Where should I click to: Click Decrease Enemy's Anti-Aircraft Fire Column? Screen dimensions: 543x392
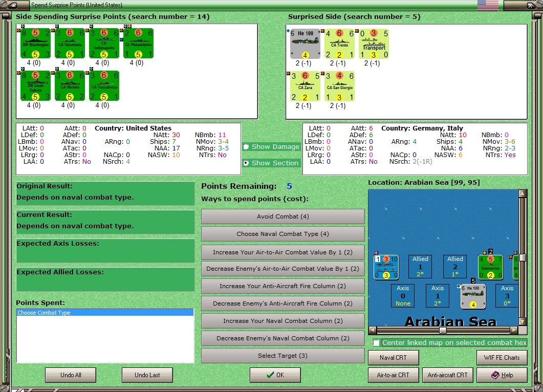(283, 303)
